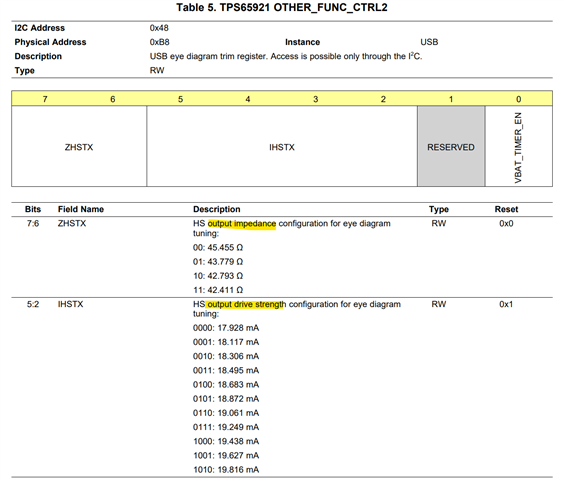Image resolution: width=564 pixels, height=480 pixels.
Task: Click the ZHSTX field name in table
Action: [x=72, y=223]
